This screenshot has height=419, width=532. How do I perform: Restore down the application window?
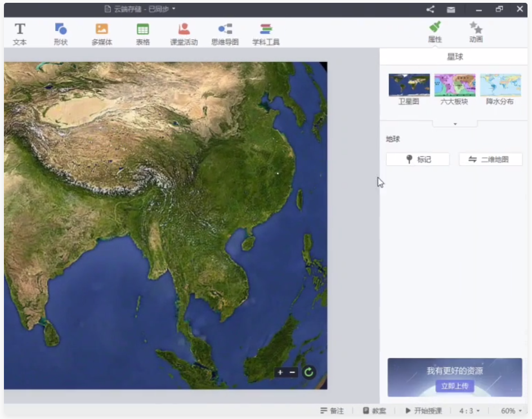click(499, 9)
